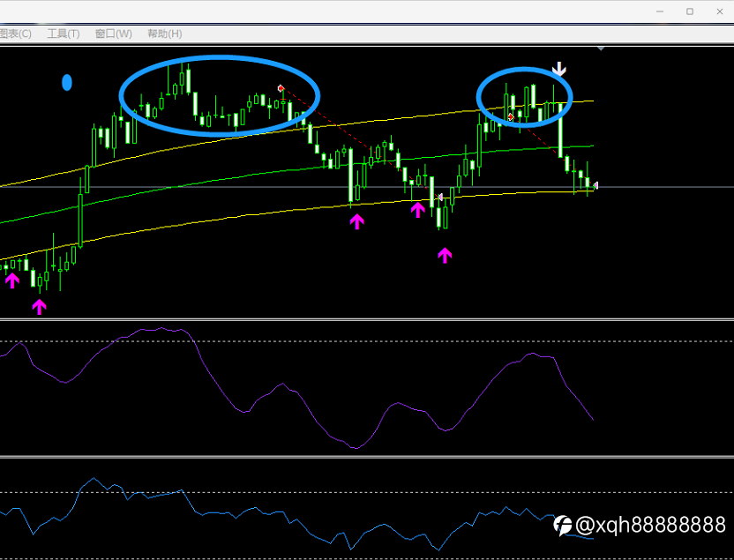734x560 pixels.
Task: Minimize the trading terminal window
Action: [660, 11]
